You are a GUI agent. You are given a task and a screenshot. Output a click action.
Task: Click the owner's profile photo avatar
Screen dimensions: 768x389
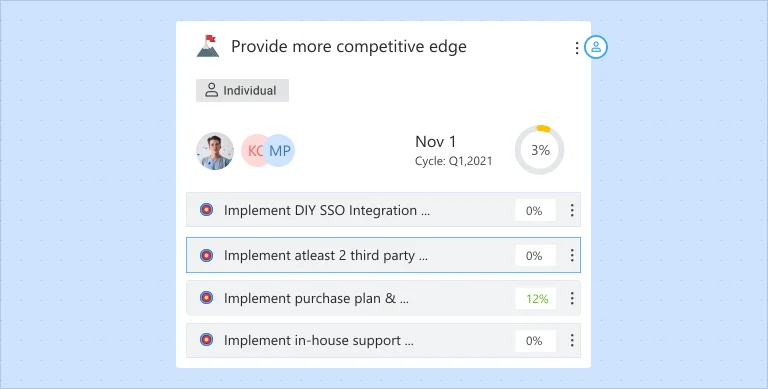click(215, 151)
